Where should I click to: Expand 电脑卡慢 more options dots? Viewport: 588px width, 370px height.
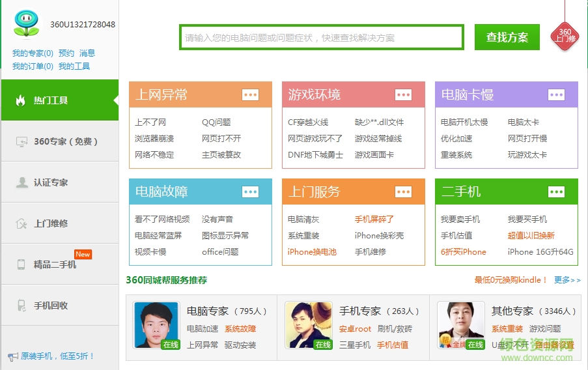(556, 94)
